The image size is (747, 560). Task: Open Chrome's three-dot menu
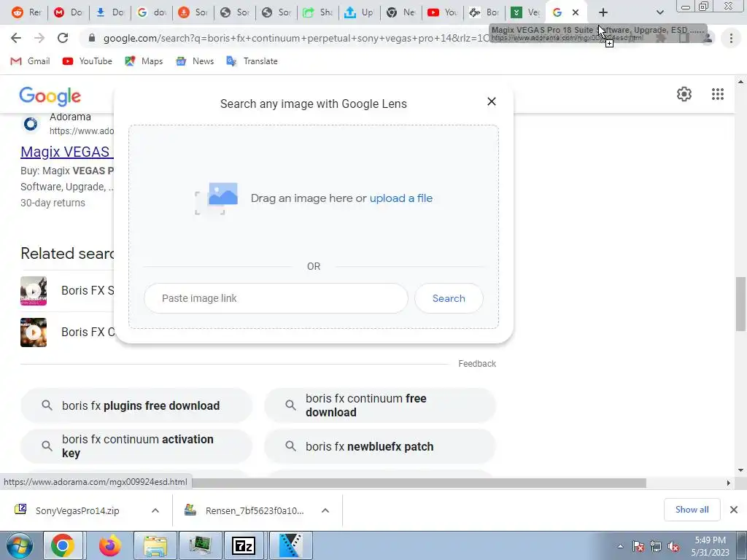731,38
